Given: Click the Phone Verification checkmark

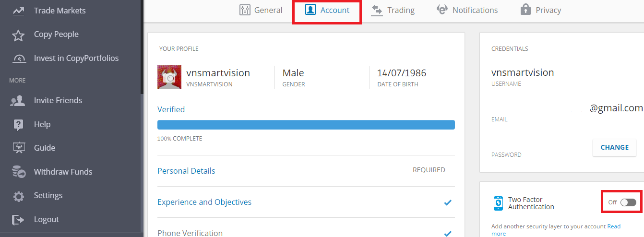Looking at the screenshot, I should pos(448,234).
